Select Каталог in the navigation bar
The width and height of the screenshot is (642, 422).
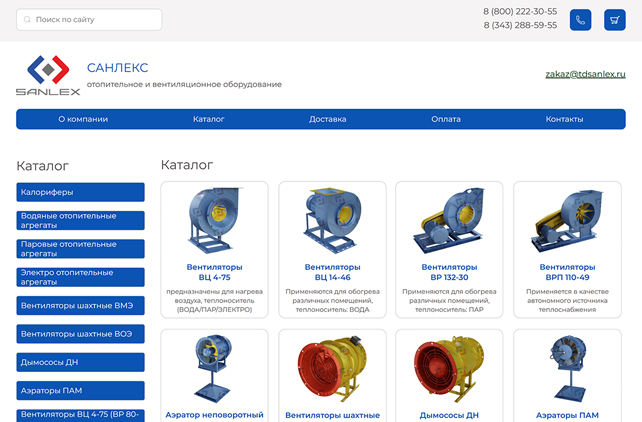[208, 119]
